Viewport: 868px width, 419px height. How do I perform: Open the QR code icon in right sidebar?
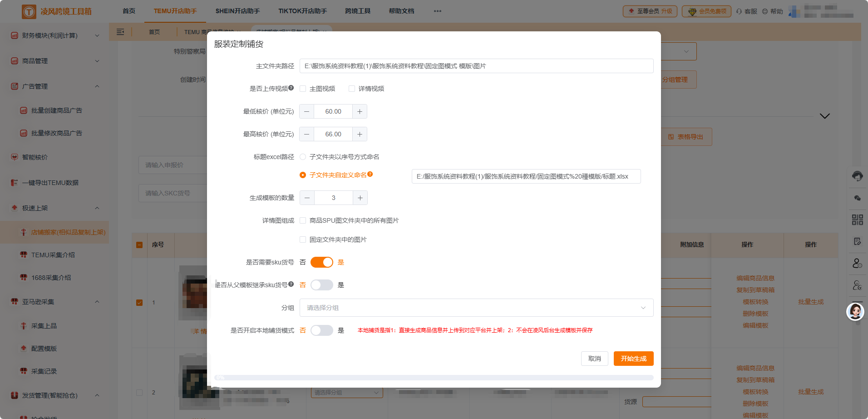(857, 219)
